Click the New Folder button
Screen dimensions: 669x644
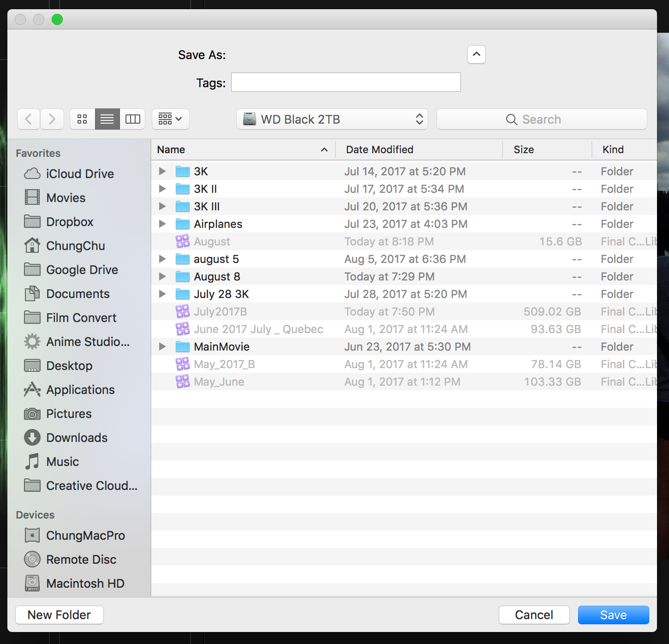[60, 614]
